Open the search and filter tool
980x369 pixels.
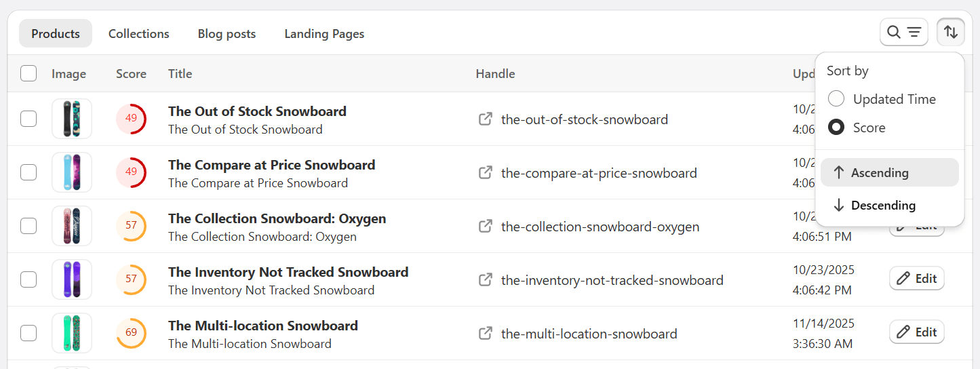[903, 33]
